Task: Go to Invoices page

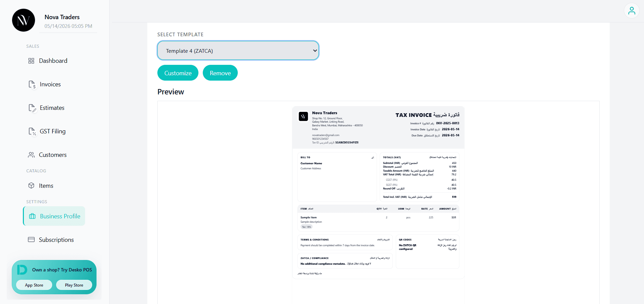Action: tap(50, 84)
